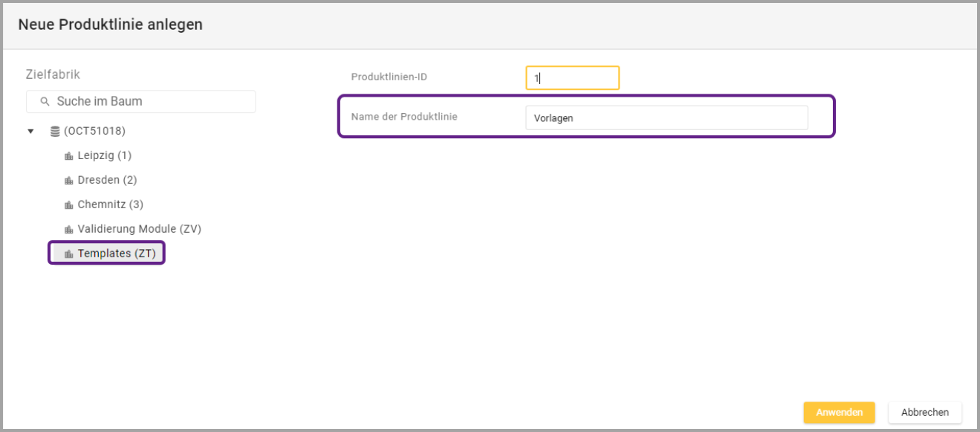Viewport: 980px width, 432px height.
Task: Click the factory icon next to Dresden
Action: [x=69, y=181]
